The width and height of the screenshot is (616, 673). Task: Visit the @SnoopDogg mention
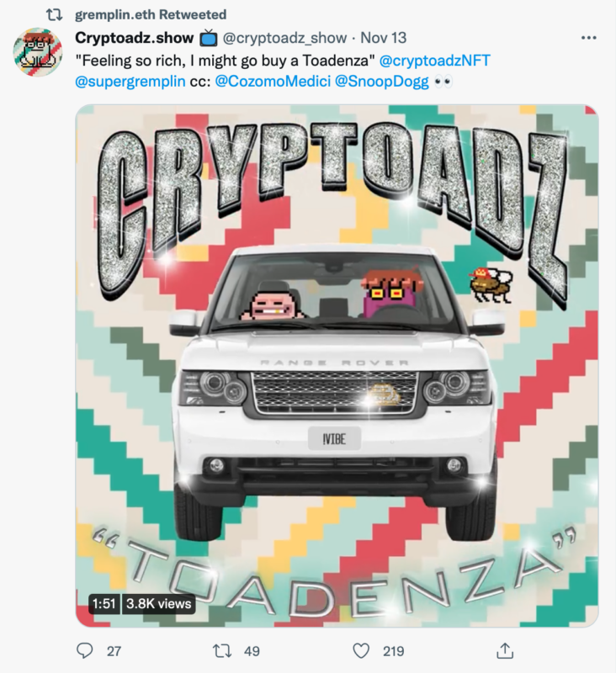pos(381,82)
